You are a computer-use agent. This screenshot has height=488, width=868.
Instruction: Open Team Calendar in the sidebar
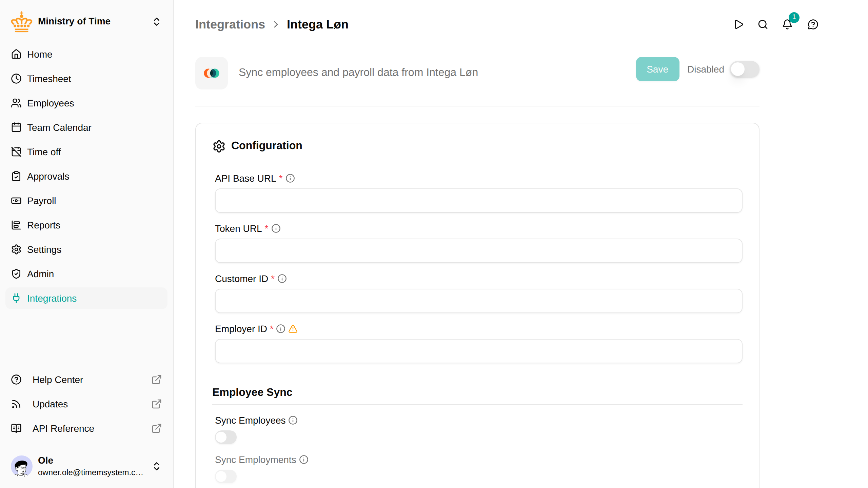(86, 127)
